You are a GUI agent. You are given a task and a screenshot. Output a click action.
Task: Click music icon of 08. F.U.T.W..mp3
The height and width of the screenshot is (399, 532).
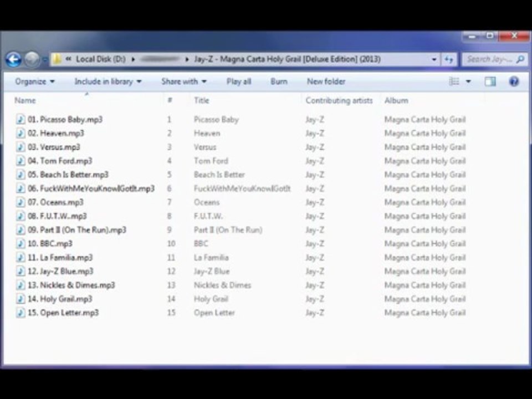(x=21, y=216)
